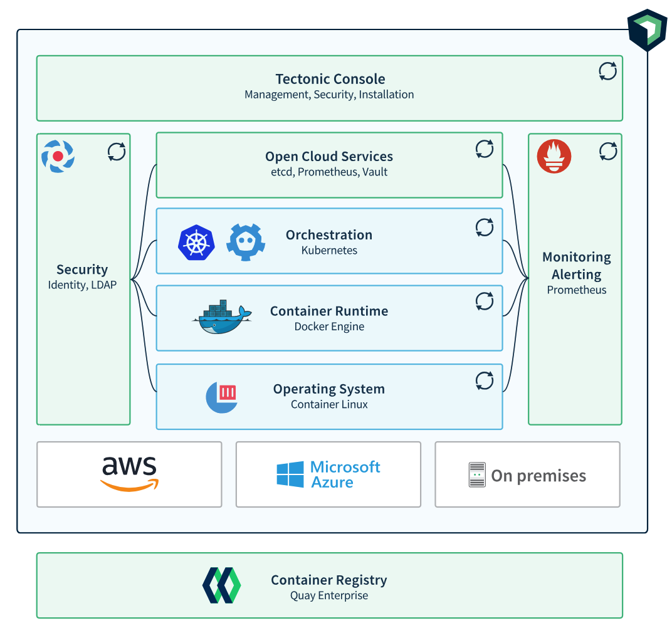Click the Container Linux logo icon

click(222, 397)
